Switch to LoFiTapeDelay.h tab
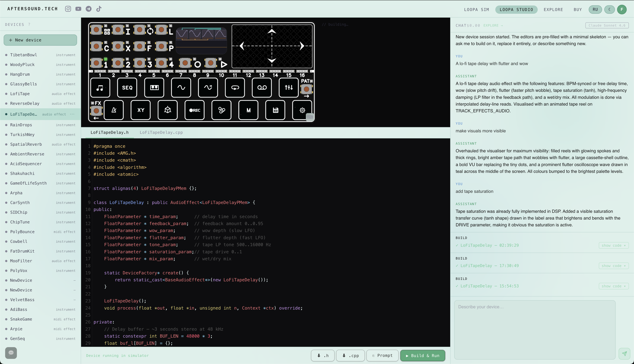 pos(110,133)
